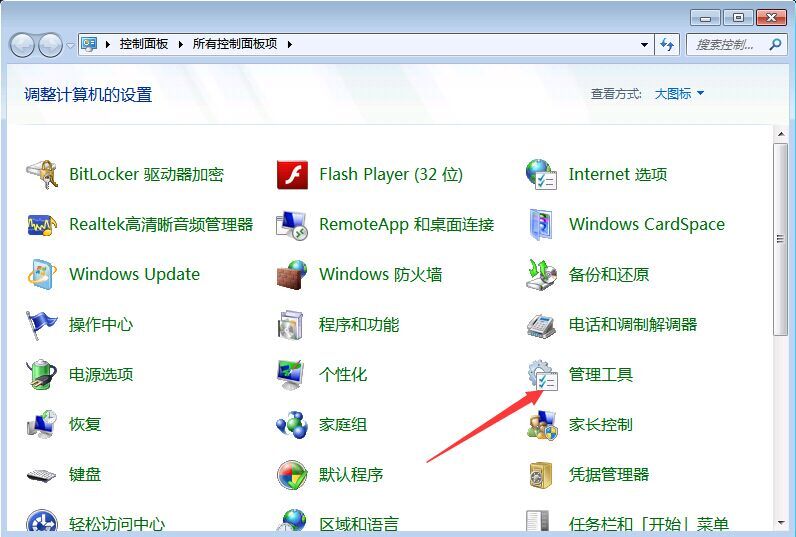Expand the arrow before 控制面板 breadcrumb
Image resolution: width=796 pixels, height=537 pixels.
point(108,44)
